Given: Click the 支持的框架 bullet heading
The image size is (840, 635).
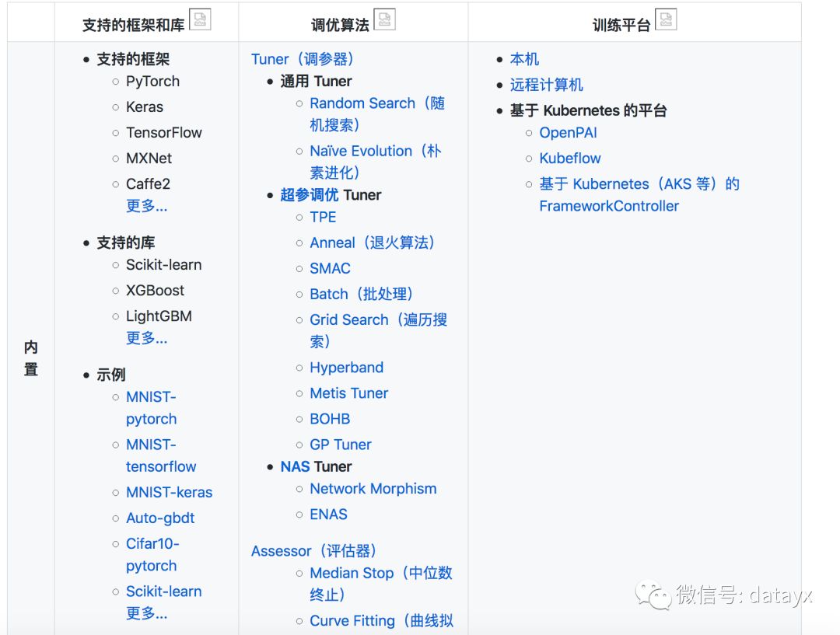Looking at the screenshot, I should pyautogui.click(x=133, y=59).
